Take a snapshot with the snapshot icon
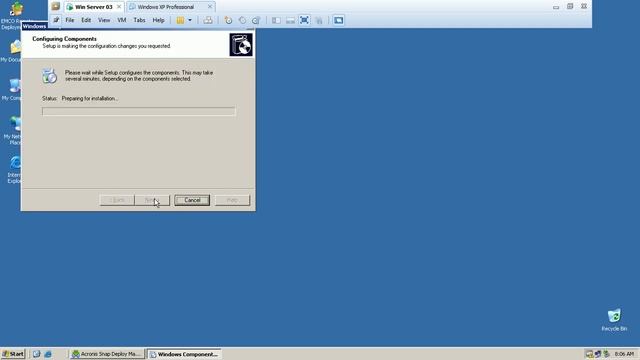 tap(228, 20)
